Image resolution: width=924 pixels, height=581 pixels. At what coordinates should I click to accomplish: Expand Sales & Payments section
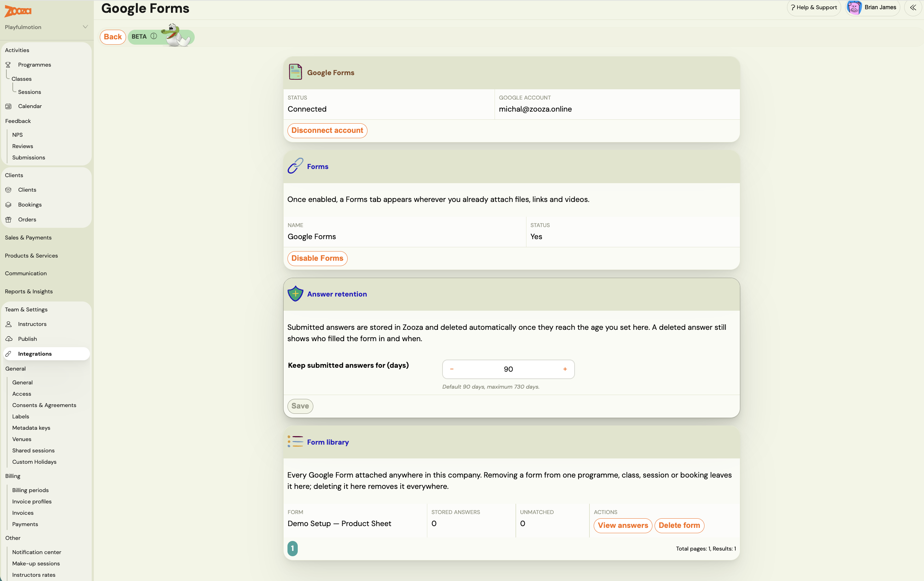[x=28, y=238]
